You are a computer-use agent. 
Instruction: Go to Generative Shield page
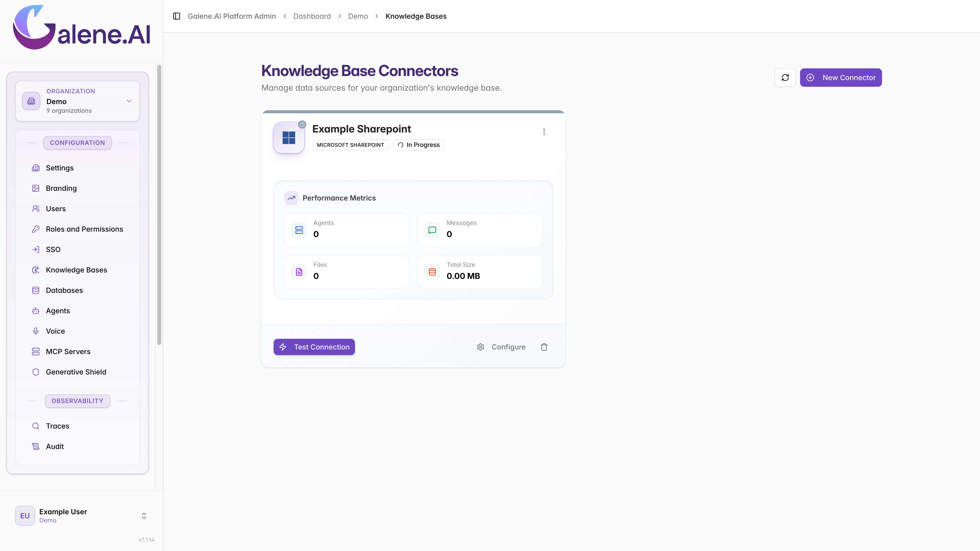click(76, 372)
